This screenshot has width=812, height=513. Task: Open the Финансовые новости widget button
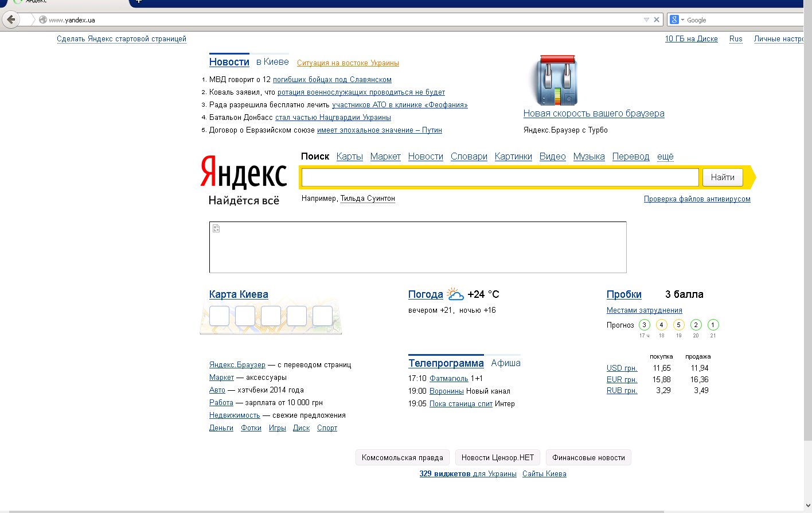pos(588,457)
